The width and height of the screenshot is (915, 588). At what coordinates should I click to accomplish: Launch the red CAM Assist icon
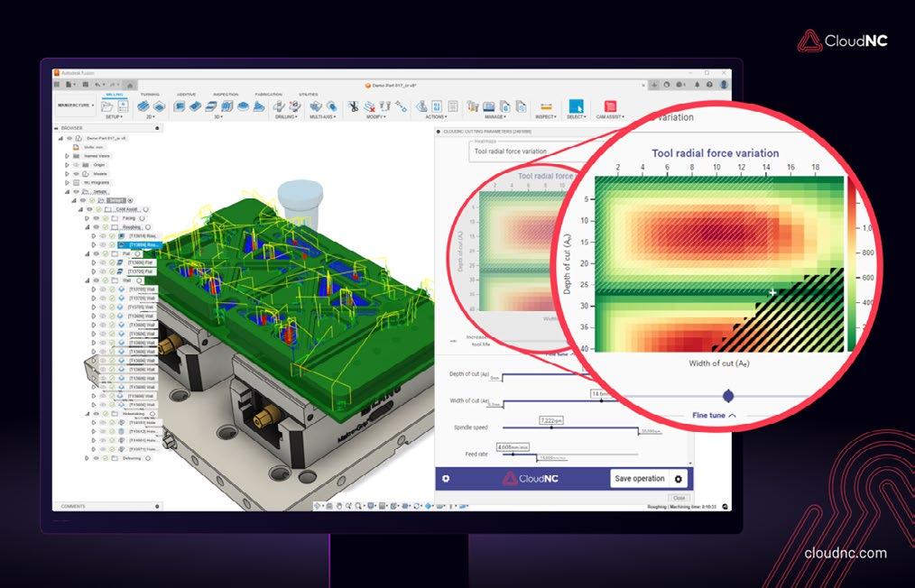click(610, 106)
